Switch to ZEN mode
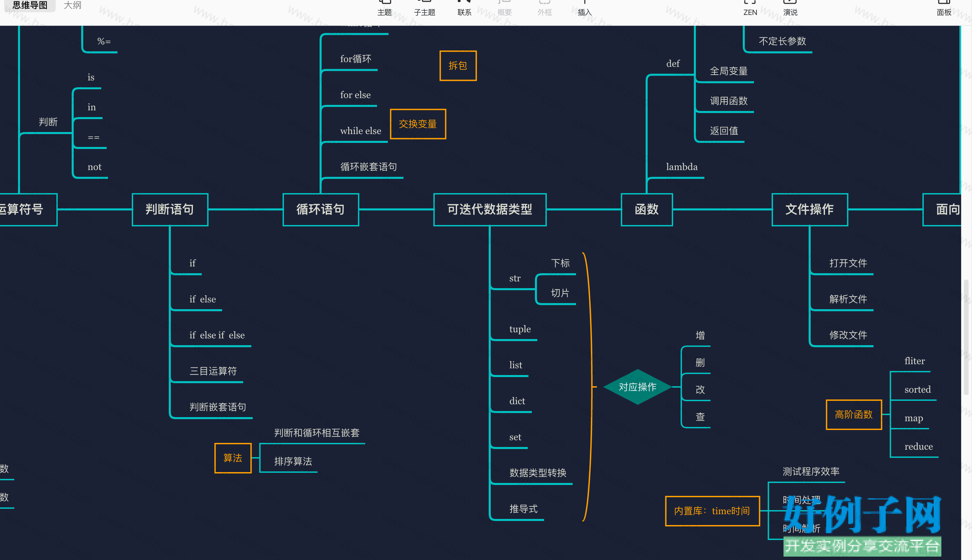 click(750, 8)
